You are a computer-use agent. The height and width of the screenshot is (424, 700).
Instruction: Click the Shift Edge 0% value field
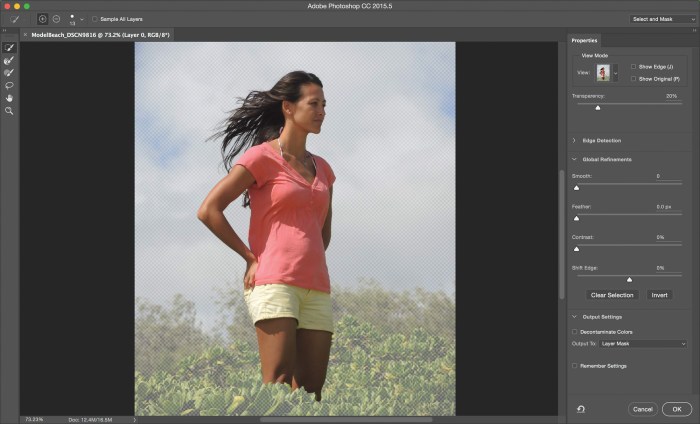pyautogui.click(x=668, y=268)
